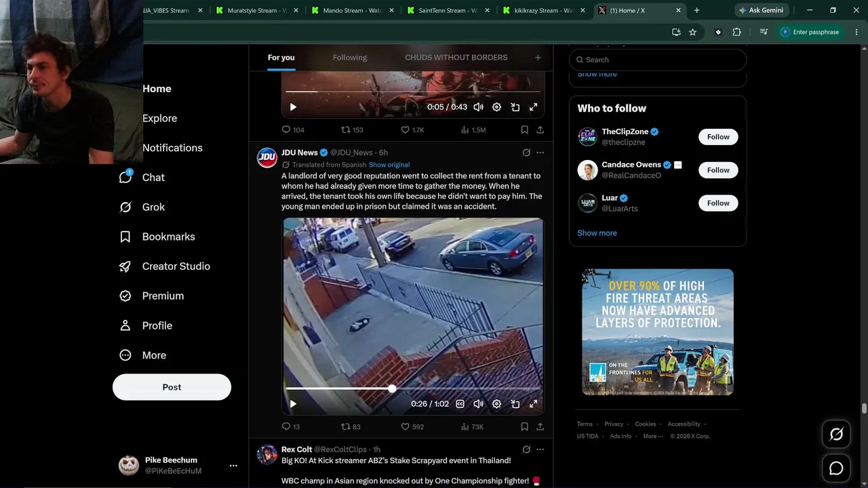868x488 pixels.
Task: Click the Show original link
Action: pos(389,165)
